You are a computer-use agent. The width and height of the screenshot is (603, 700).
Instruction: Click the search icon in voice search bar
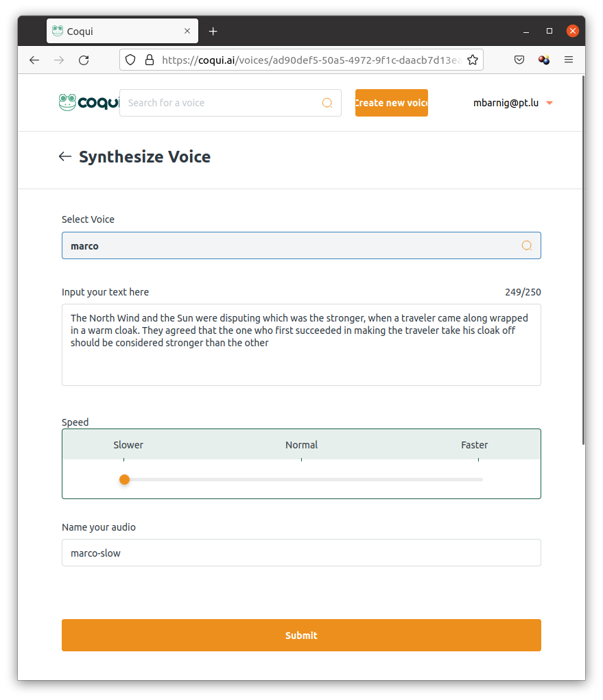coord(327,103)
